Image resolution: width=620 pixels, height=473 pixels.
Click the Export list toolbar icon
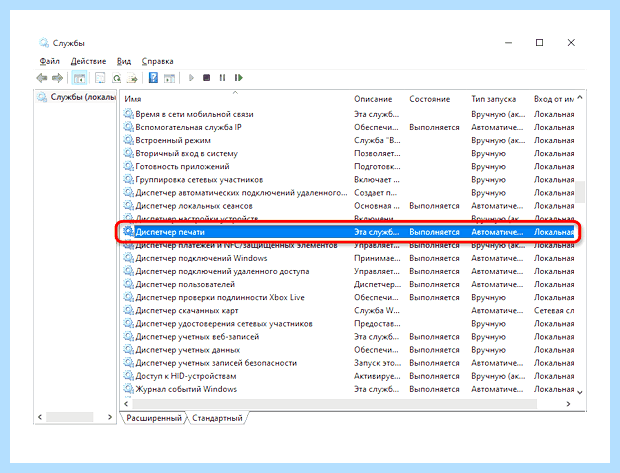coord(132,78)
